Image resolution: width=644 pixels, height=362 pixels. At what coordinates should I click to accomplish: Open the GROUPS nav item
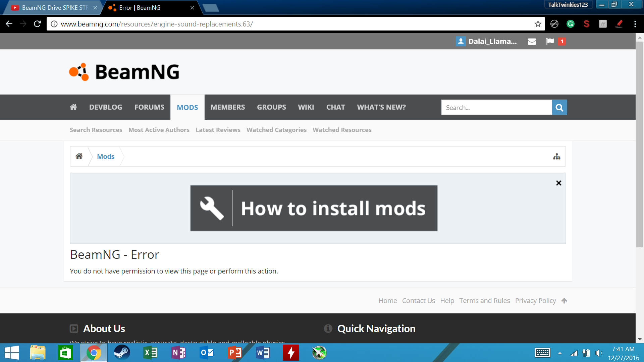(271, 107)
